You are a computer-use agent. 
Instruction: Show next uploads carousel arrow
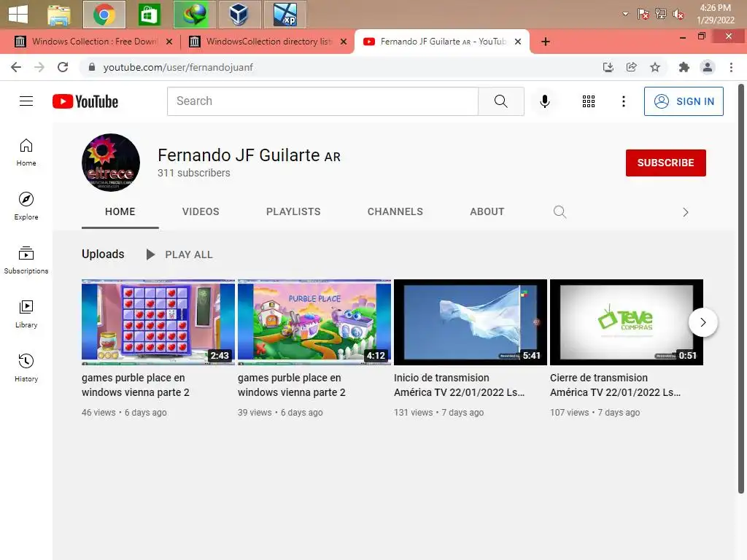pos(703,322)
